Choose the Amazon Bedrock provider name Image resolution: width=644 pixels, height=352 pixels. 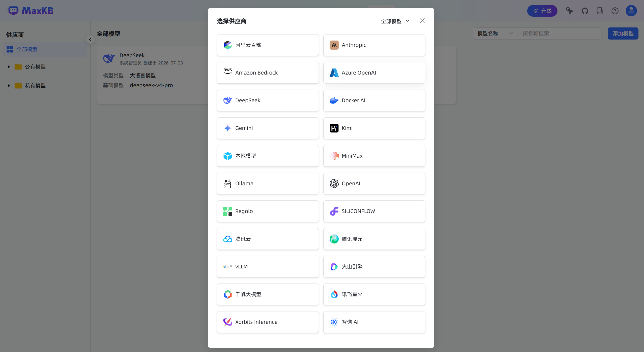(256, 73)
